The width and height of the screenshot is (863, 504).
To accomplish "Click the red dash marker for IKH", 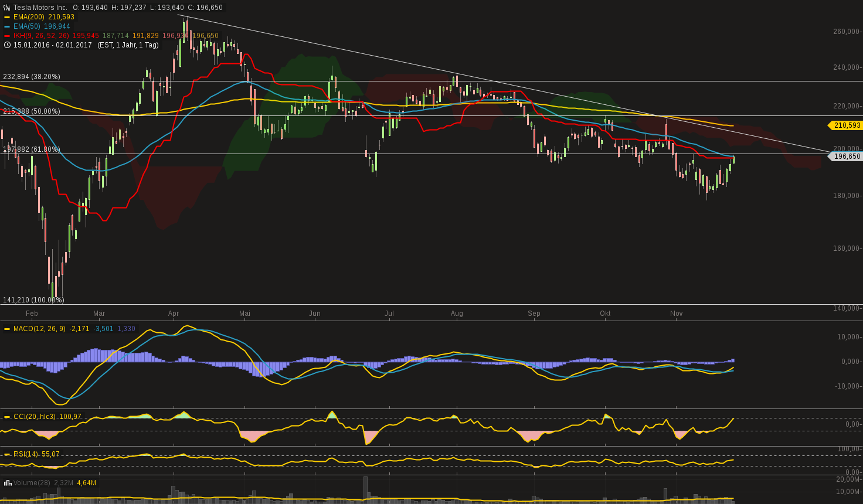I will (8, 35).
